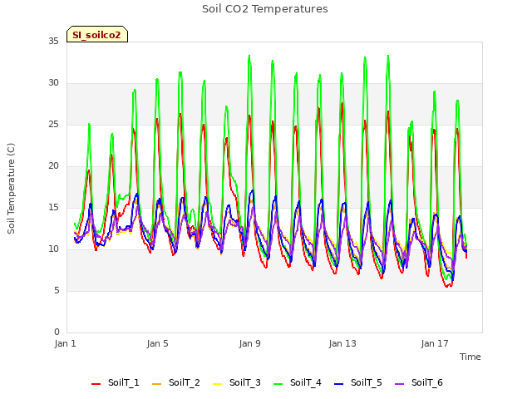Toggle the SoilT_1 legend entry

116,382
